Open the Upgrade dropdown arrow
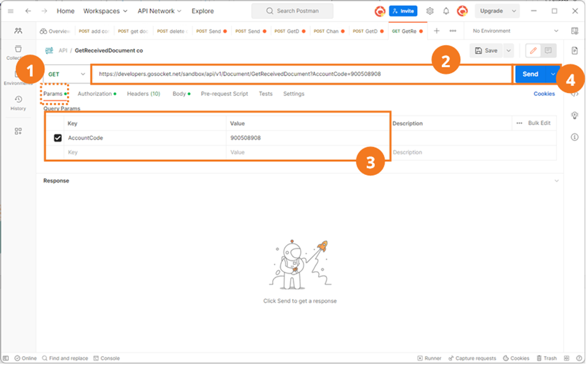 514,11
